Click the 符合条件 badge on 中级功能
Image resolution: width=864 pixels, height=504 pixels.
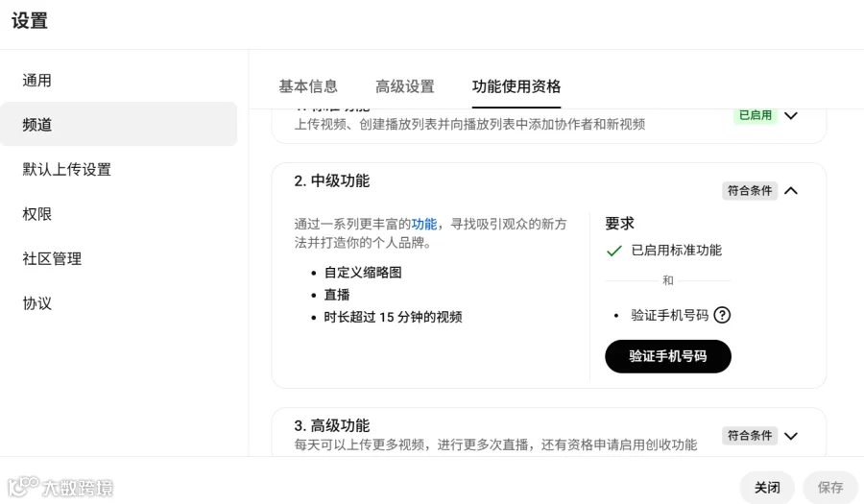pos(750,191)
